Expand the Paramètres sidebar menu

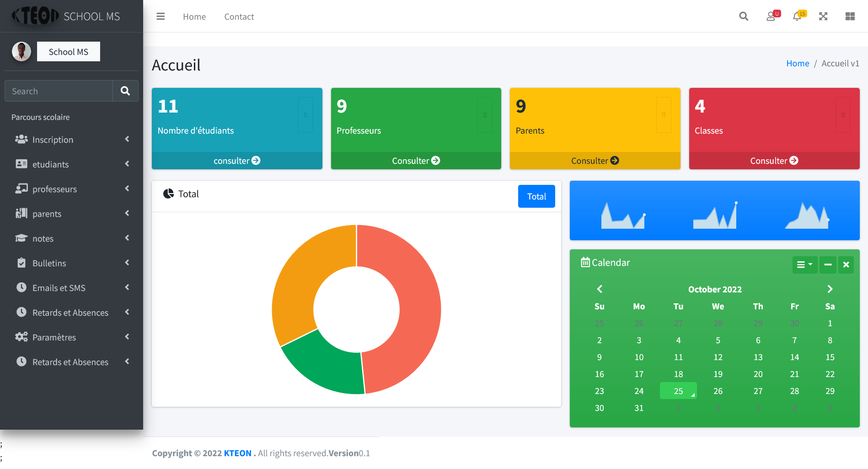(x=71, y=337)
